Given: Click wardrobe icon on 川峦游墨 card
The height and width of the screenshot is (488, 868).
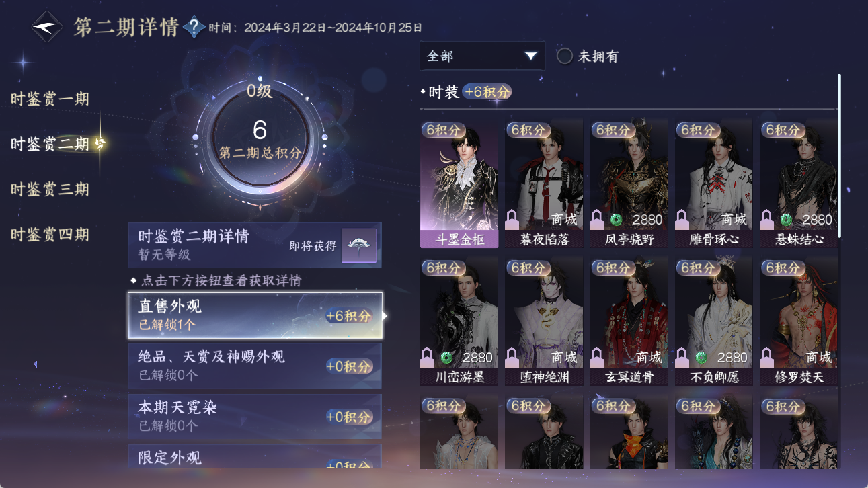Looking at the screenshot, I should pos(428,357).
